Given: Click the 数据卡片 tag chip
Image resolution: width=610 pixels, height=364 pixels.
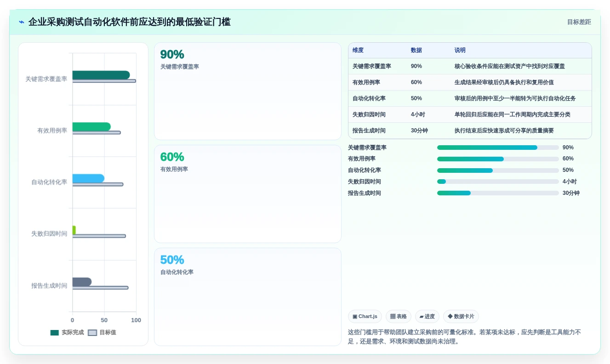Looking at the screenshot, I should click(x=461, y=316).
